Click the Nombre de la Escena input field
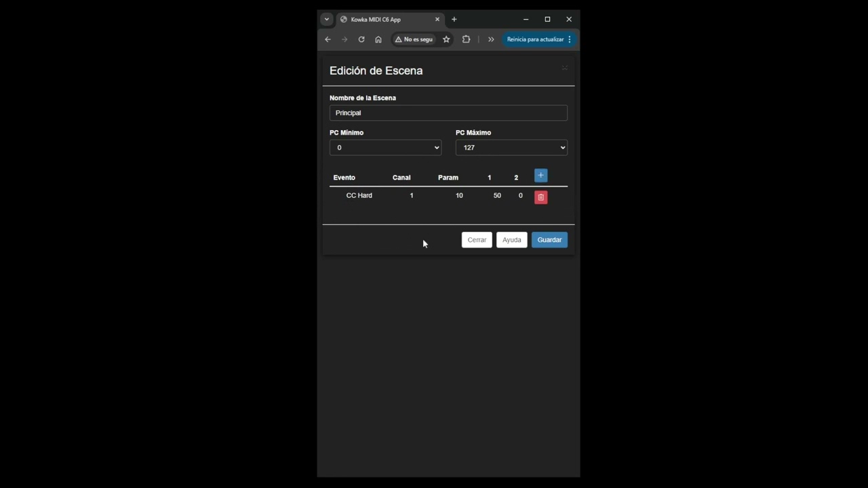Viewport: 868px width, 488px height. [x=448, y=113]
